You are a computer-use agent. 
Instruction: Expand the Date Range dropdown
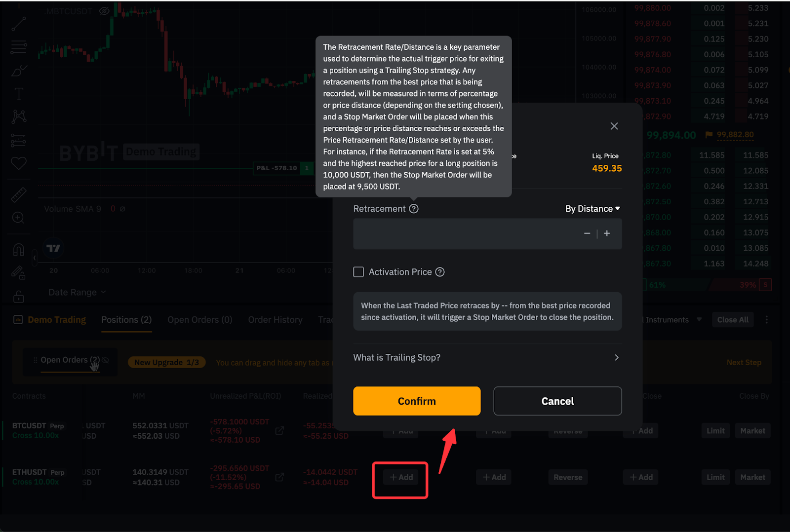(77, 292)
